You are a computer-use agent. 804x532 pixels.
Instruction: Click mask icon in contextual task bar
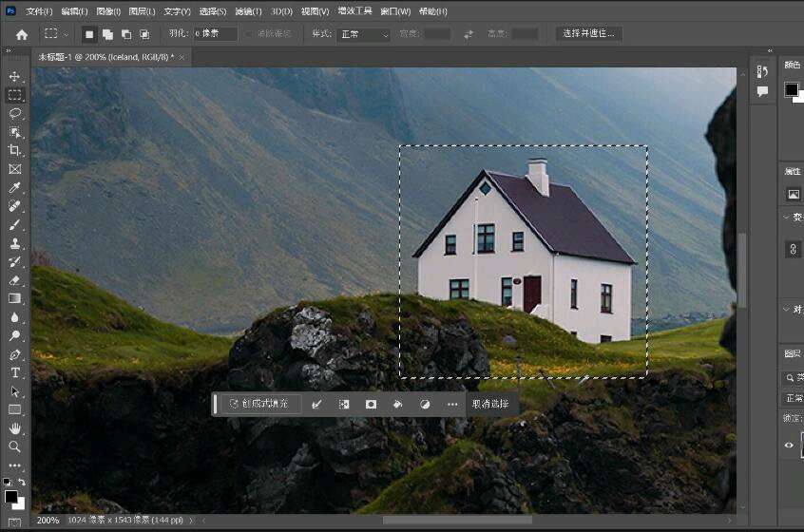[x=371, y=404]
